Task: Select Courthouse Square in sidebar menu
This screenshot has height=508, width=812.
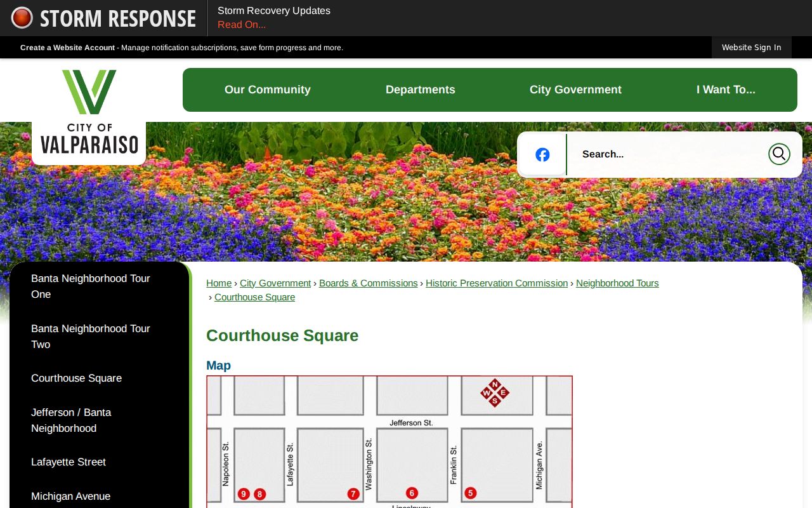Action: point(100,378)
